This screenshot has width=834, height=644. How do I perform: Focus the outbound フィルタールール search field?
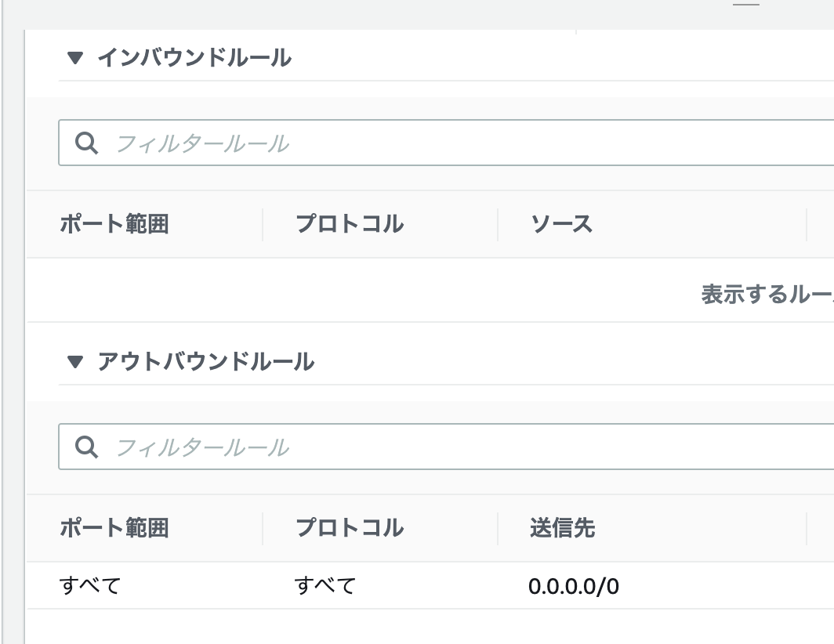pyautogui.click(x=446, y=447)
